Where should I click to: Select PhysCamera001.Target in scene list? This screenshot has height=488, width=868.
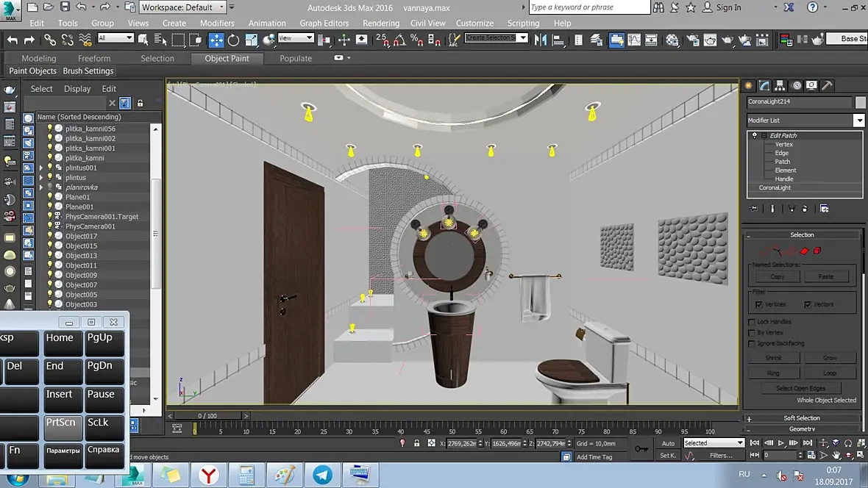pos(102,217)
